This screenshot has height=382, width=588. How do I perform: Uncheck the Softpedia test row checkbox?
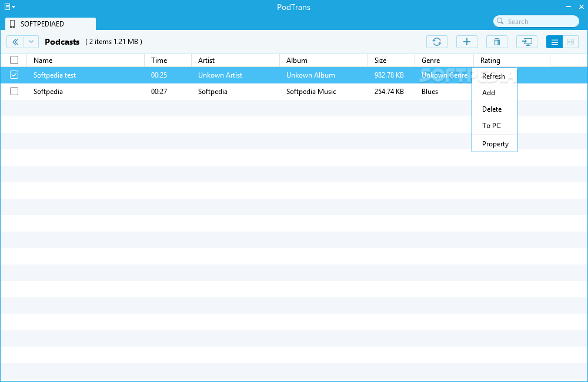coord(14,75)
